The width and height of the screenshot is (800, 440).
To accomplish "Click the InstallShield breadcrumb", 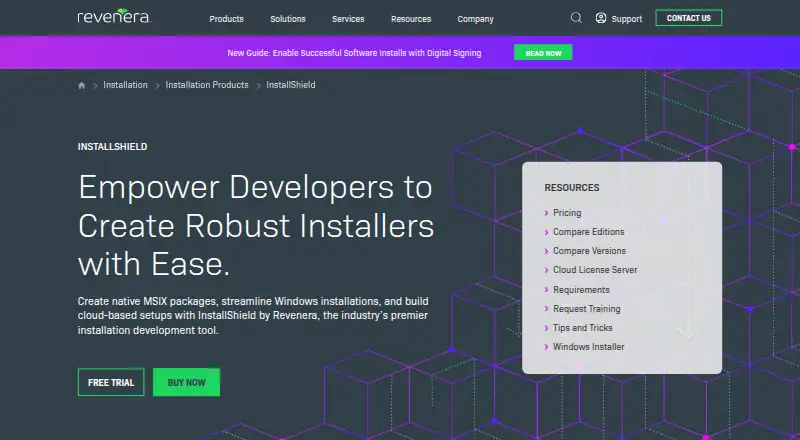I will coord(290,85).
